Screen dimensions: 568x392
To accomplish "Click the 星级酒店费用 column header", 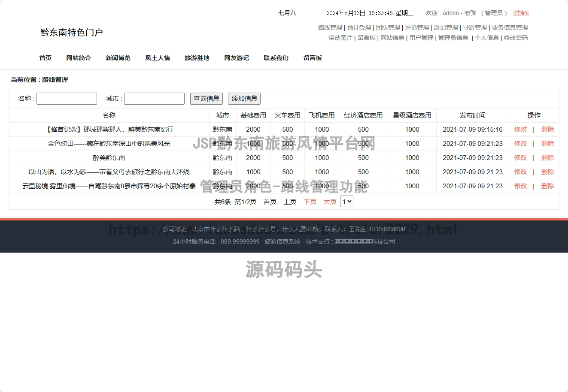I will 412,115.
